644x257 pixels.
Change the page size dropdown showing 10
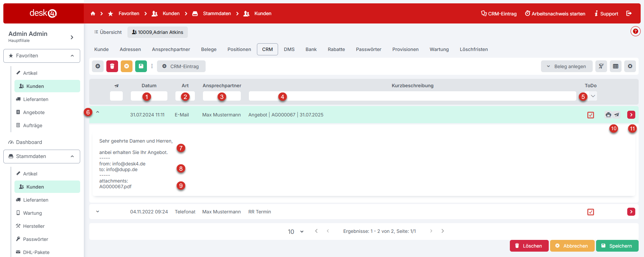coord(296,232)
